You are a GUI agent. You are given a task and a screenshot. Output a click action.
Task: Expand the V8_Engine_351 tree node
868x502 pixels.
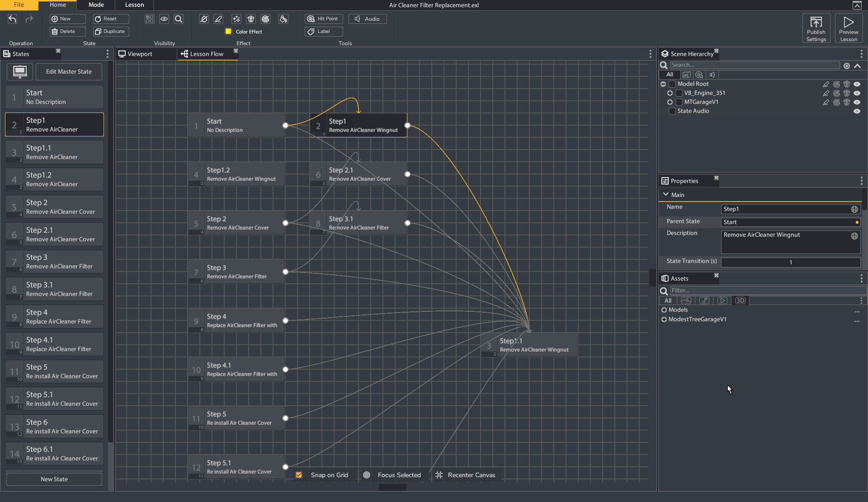pos(670,93)
